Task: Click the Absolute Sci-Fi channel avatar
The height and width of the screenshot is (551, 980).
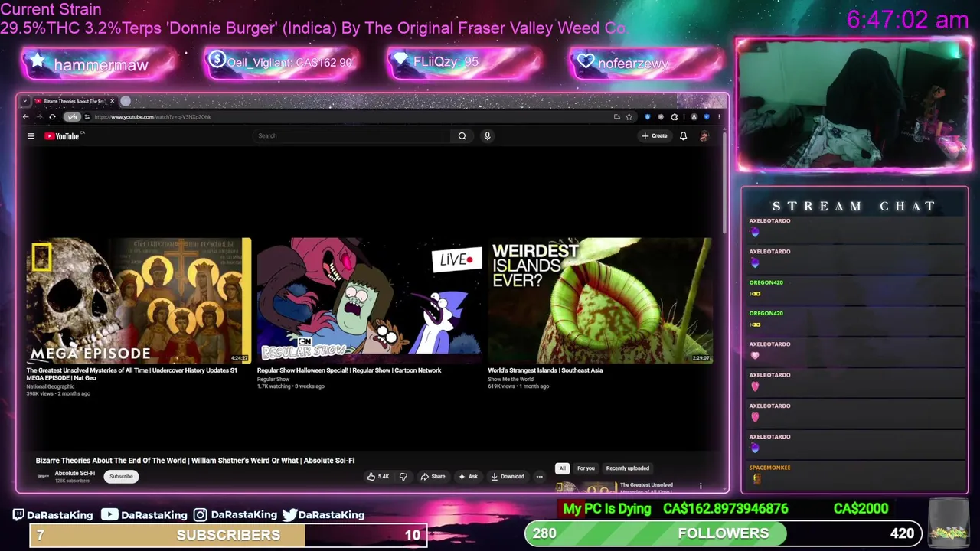Action: [x=44, y=476]
